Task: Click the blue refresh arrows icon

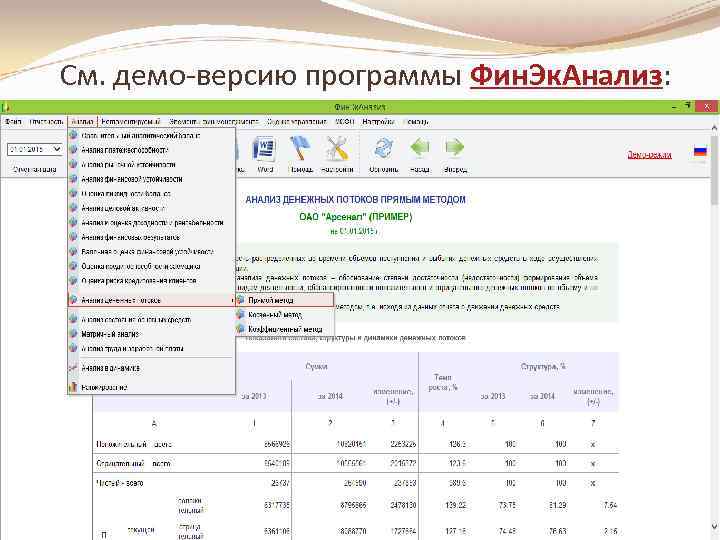Action: [383, 148]
